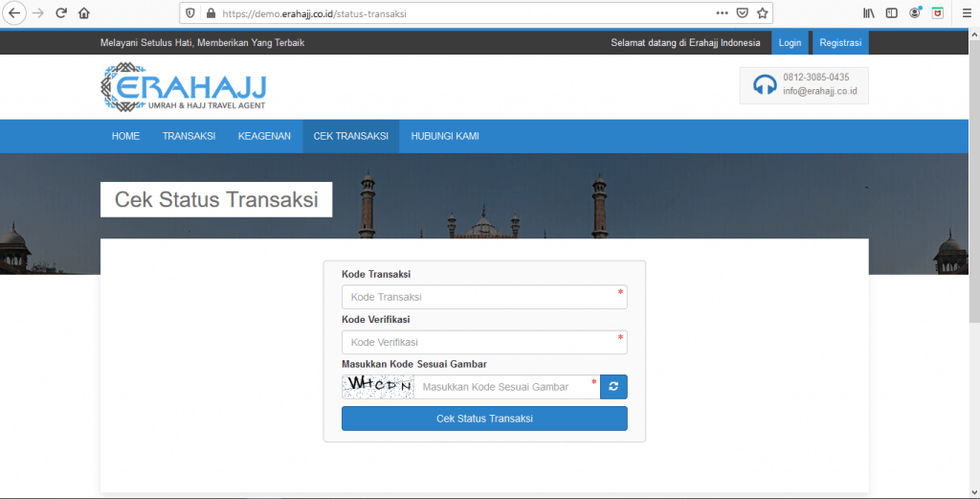View site security padlock information

coord(209,13)
